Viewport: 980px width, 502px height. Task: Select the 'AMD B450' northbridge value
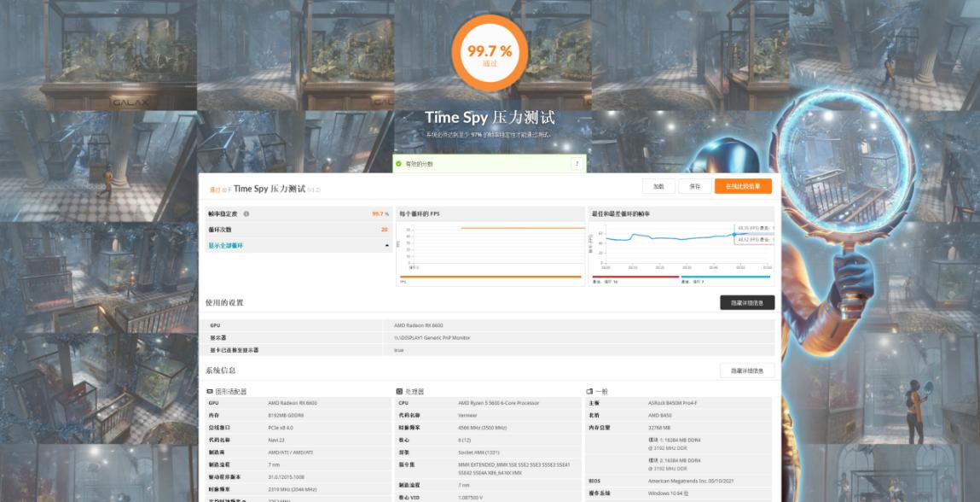pyautogui.click(x=660, y=416)
